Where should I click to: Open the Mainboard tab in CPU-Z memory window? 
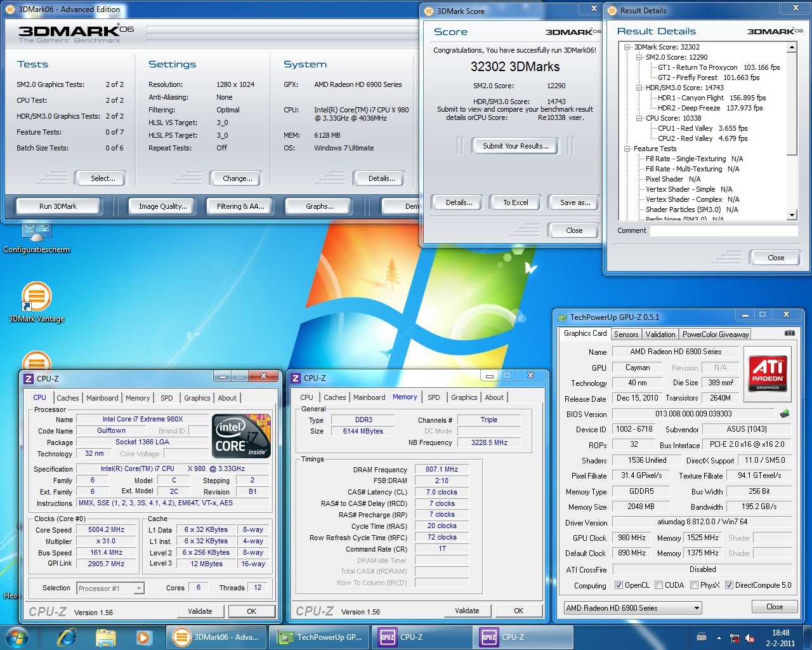[x=369, y=397]
